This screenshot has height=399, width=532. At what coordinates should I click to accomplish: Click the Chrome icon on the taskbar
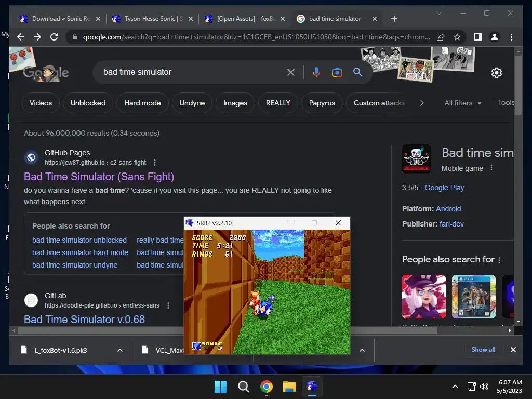[x=267, y=387]
